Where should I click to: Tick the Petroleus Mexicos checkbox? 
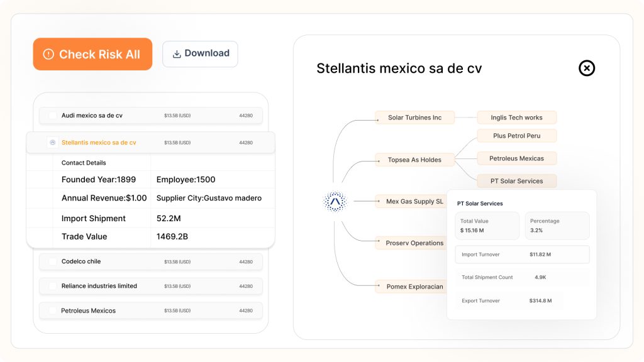(x=53, y=310)
